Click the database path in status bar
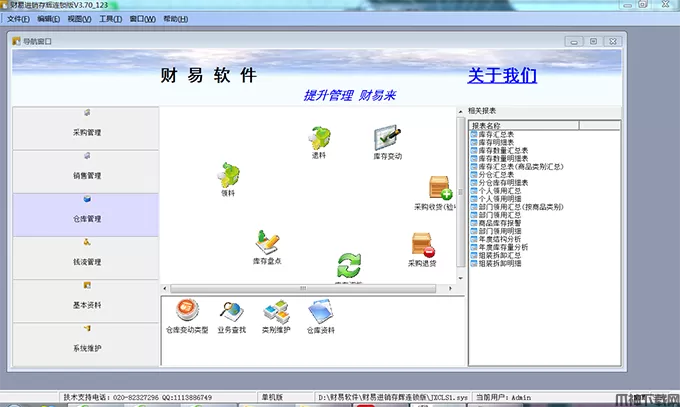The width and height of the screenshot is (680, 407). coord(393,397)
